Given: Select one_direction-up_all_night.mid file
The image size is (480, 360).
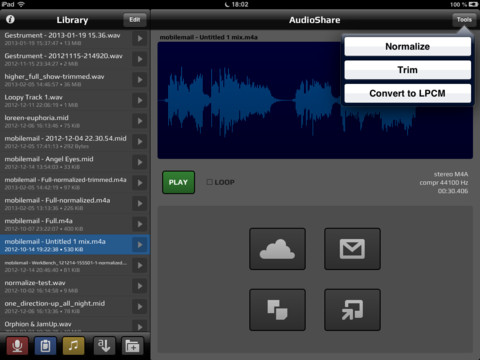Looking at the screenshot, I should click(x=75, y=307).
